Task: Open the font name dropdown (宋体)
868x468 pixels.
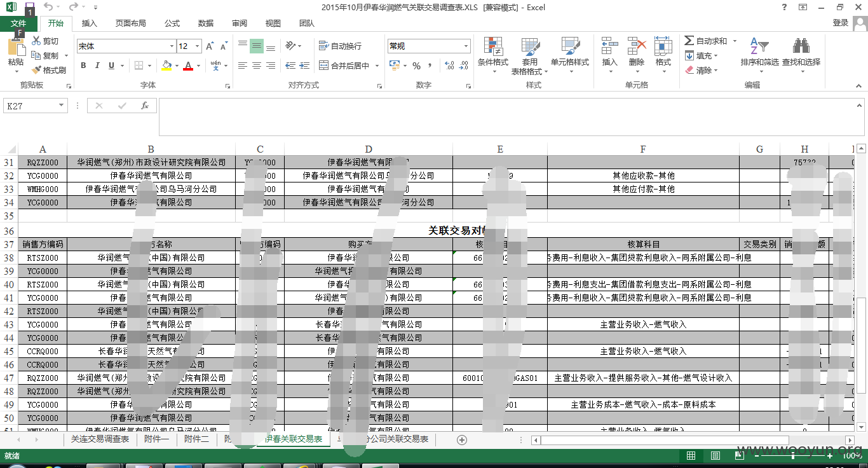Action: [172, 46]
